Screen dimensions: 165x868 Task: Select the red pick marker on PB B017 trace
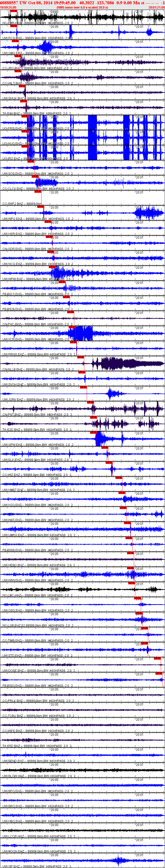click(62, 282)
